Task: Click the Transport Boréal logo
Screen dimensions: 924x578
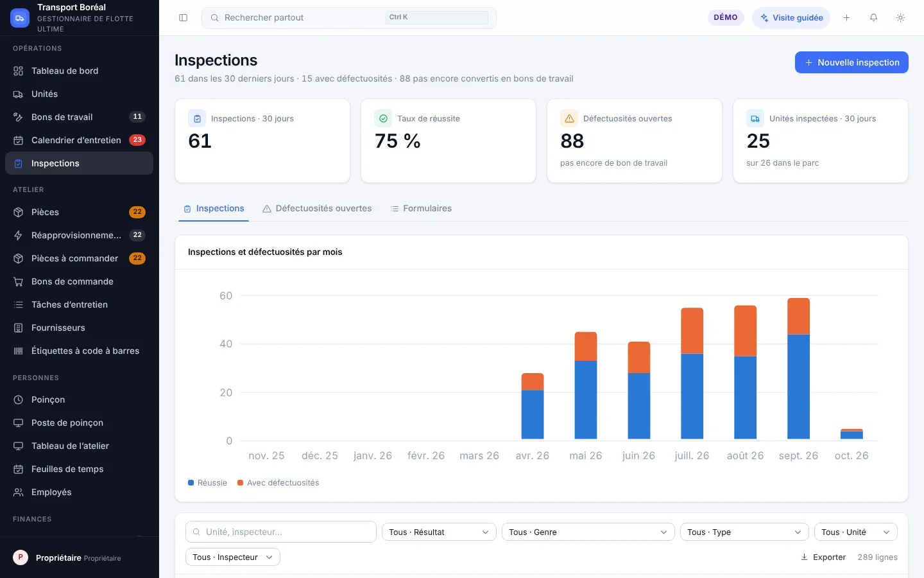Action: click(x=20, y=18)
